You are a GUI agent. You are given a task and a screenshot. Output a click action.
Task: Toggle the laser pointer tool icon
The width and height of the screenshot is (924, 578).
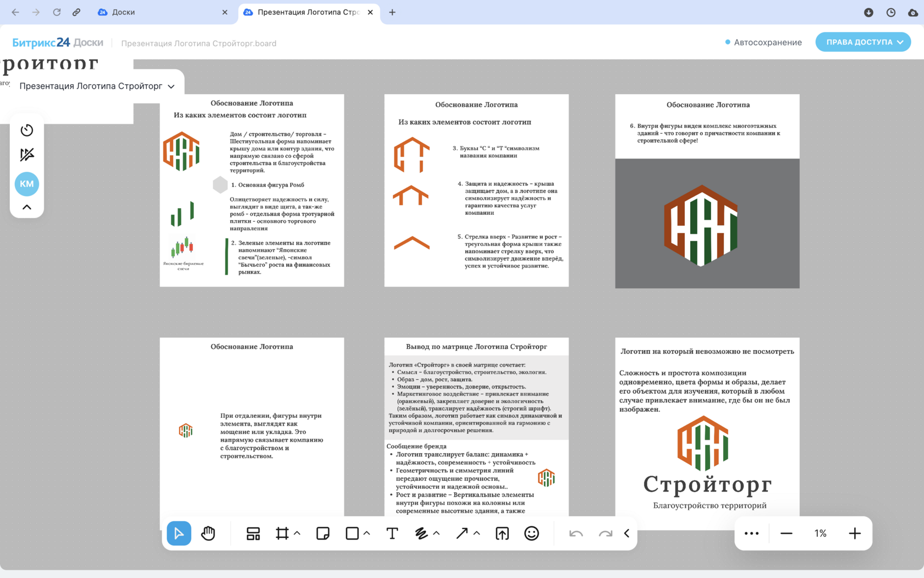pos(27,155)
